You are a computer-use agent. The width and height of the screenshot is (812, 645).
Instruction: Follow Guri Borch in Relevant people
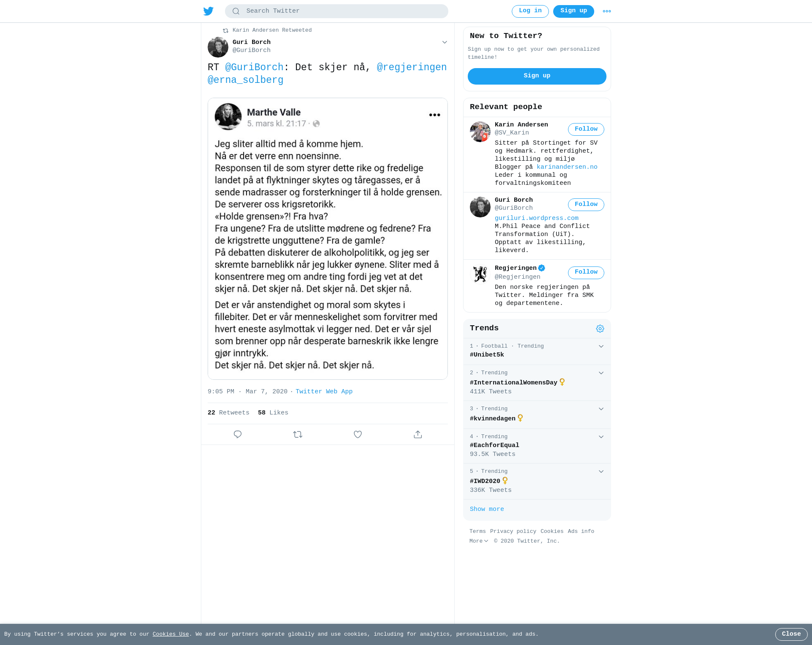586,205
